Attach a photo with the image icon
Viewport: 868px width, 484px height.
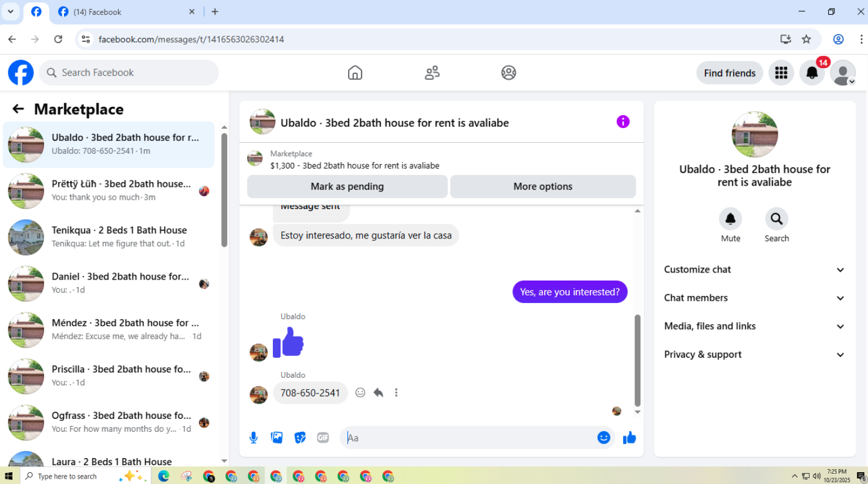pyautogui.click(x=277, y=438)
